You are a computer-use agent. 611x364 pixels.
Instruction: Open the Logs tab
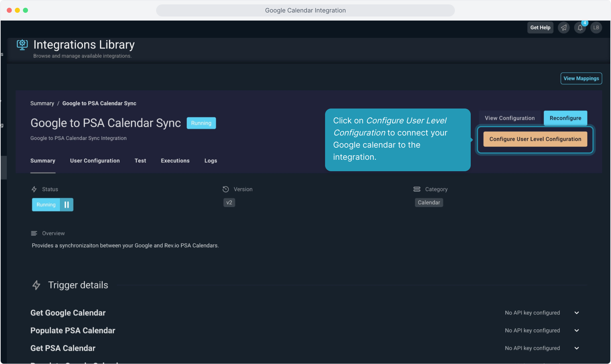[210, 161]
